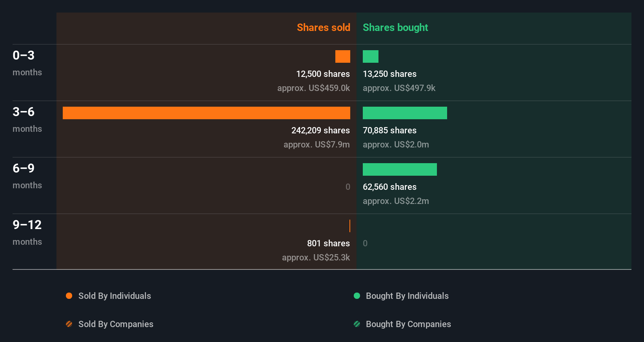The height and width of the screenshot is (342, 644).
Task: Click the 0–3 months row label
Action: [x=27, y=63]
